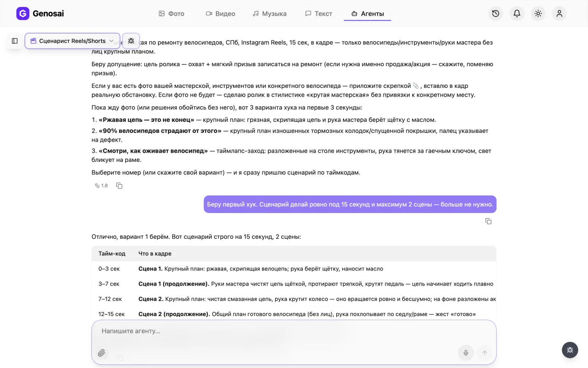Viewport: 588px width, 368px height.
Task: Open the history clock icon
Action: 496,13
